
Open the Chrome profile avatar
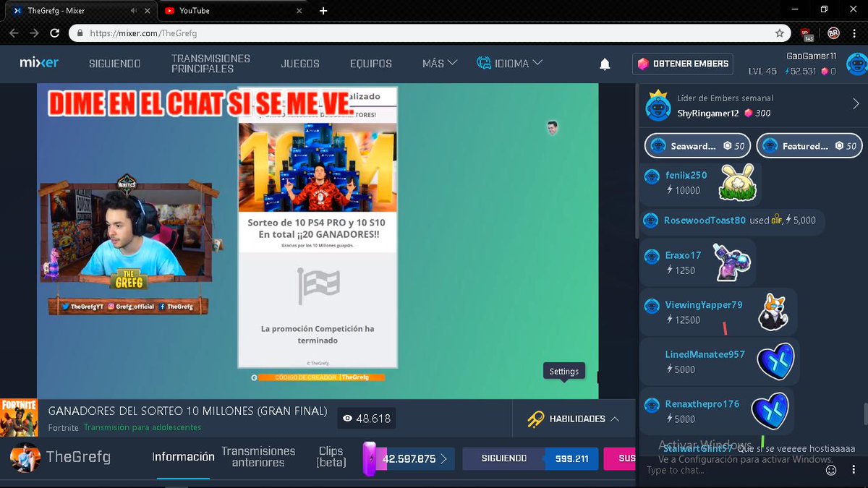point(833,33)
